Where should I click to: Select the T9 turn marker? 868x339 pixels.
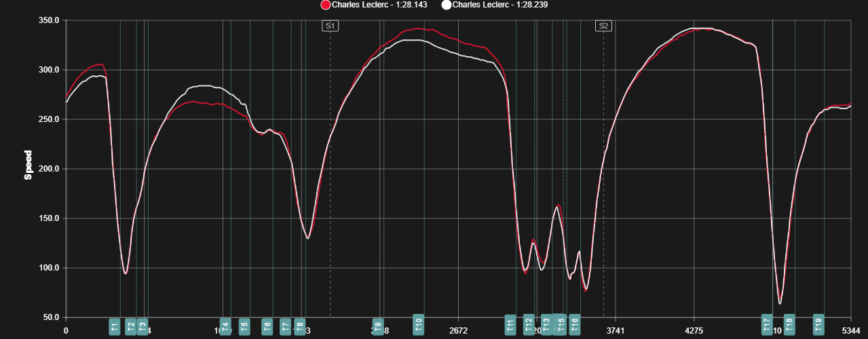(x=379, y=326)
